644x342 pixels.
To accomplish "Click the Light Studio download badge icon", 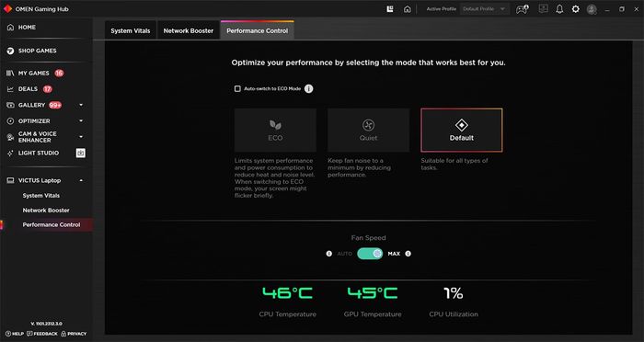I will [81, 154].
